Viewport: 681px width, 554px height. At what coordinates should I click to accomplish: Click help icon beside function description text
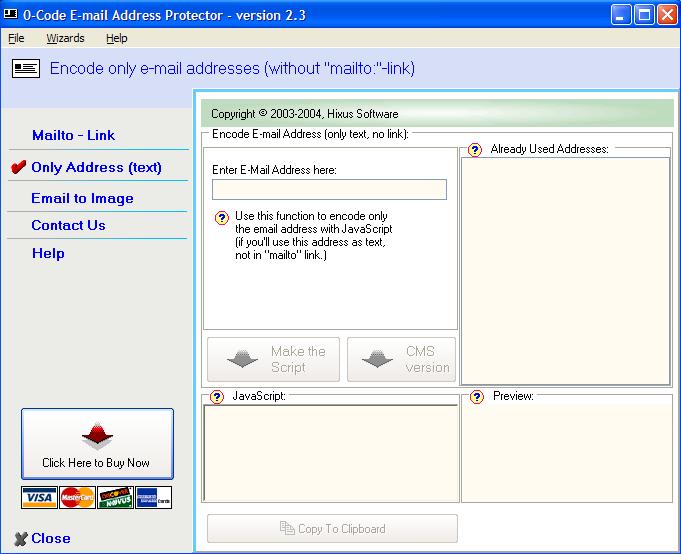(x=221, y=218)
